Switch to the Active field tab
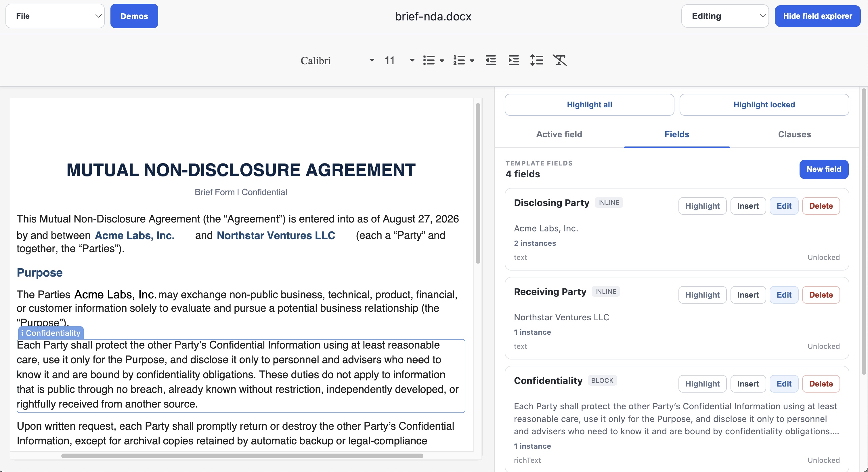The image size is (868, 472). [x=559, y=134]
